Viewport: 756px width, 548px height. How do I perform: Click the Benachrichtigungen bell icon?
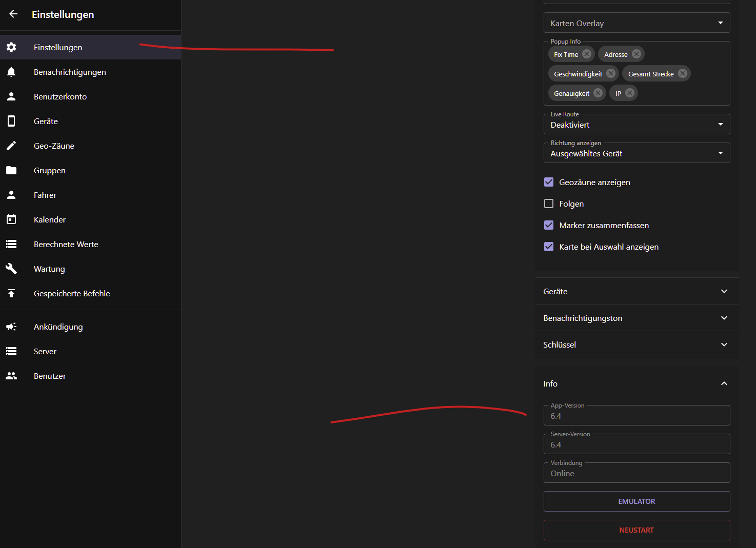(11, 72)
